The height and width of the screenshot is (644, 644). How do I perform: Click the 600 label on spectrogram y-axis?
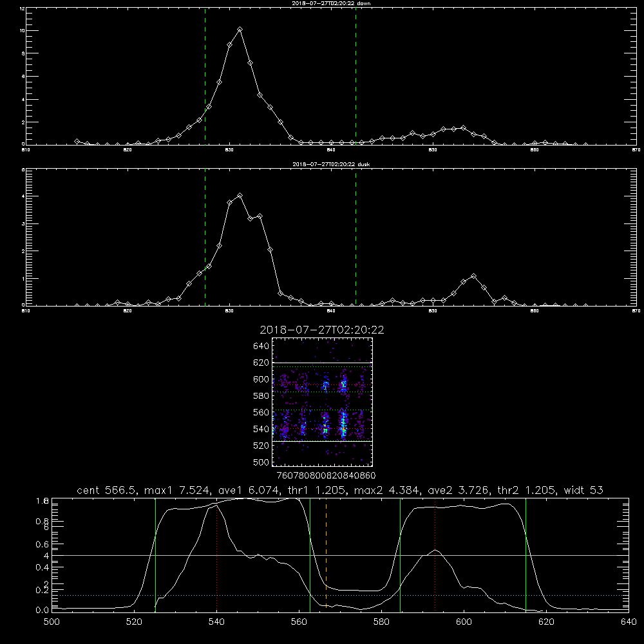pyautogui.click(x=261, y=379)
